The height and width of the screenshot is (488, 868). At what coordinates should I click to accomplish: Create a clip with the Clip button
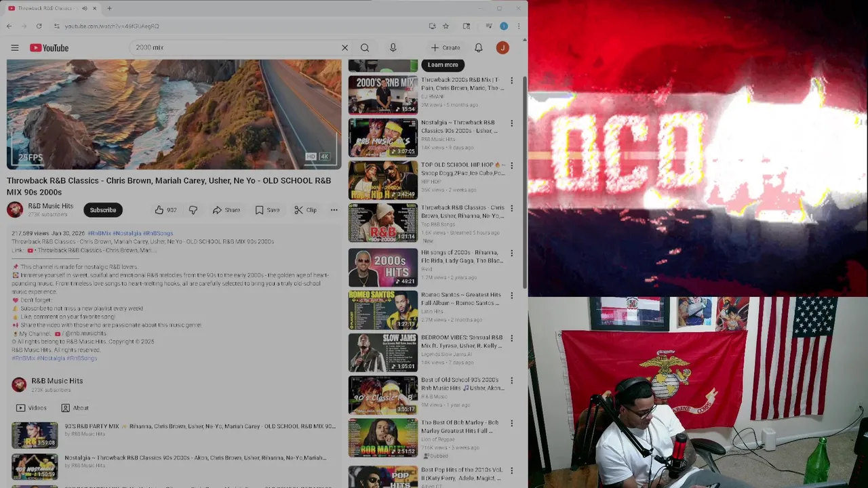pos(306,210)
